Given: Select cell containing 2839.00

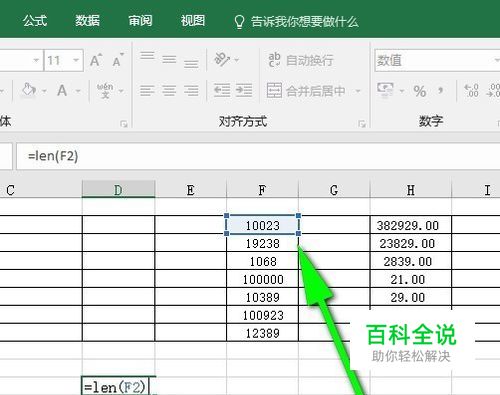Looking at the screenshot, I should pos(411,261).
